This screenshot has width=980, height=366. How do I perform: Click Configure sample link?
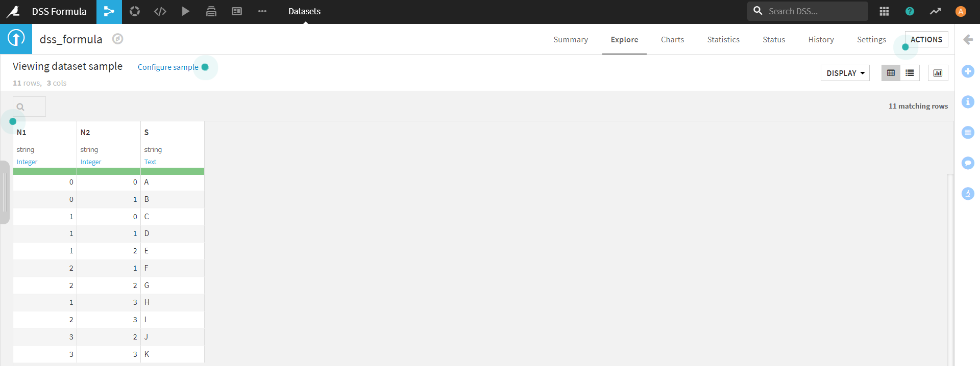168,67
